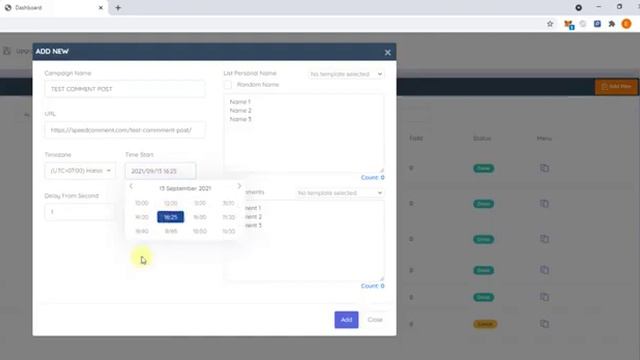Click the names list text area
Viewport: 640px width, 360px height.
coord(304,133)
